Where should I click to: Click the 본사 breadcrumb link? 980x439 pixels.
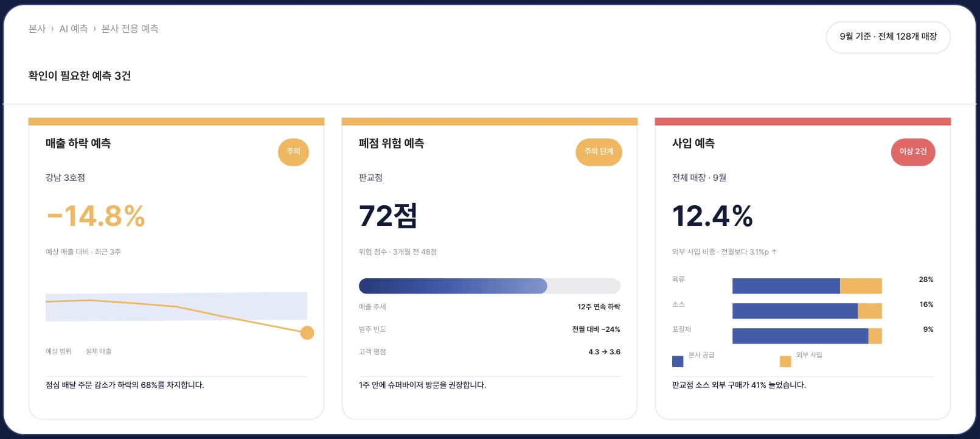click(37, 29)
